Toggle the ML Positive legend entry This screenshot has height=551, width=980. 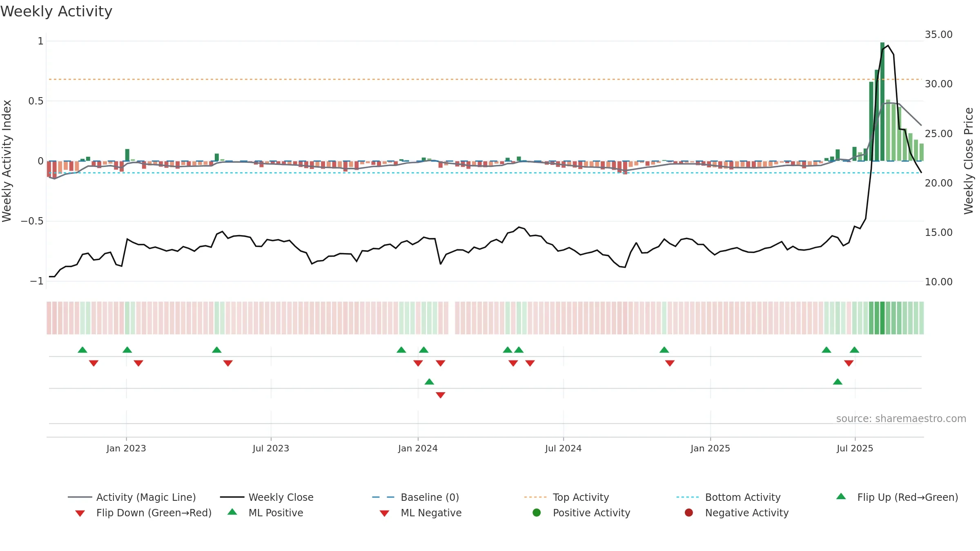(x=265, y=513)
